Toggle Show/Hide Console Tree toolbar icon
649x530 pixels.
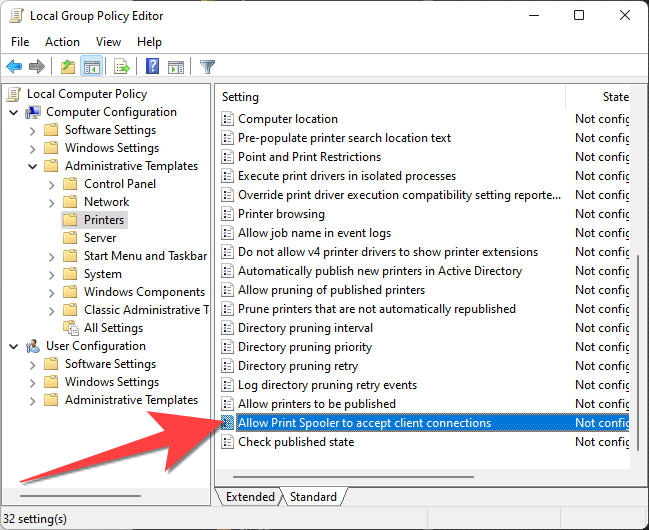tap(91, 67)
